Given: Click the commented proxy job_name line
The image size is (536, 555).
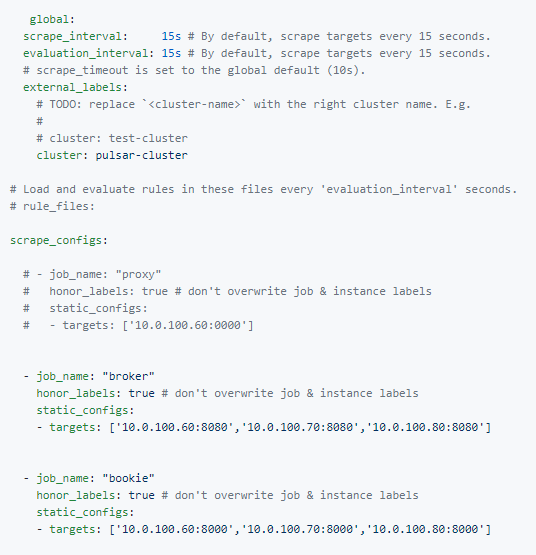Looking at the screenshot, I should click(x=92, y=274).
